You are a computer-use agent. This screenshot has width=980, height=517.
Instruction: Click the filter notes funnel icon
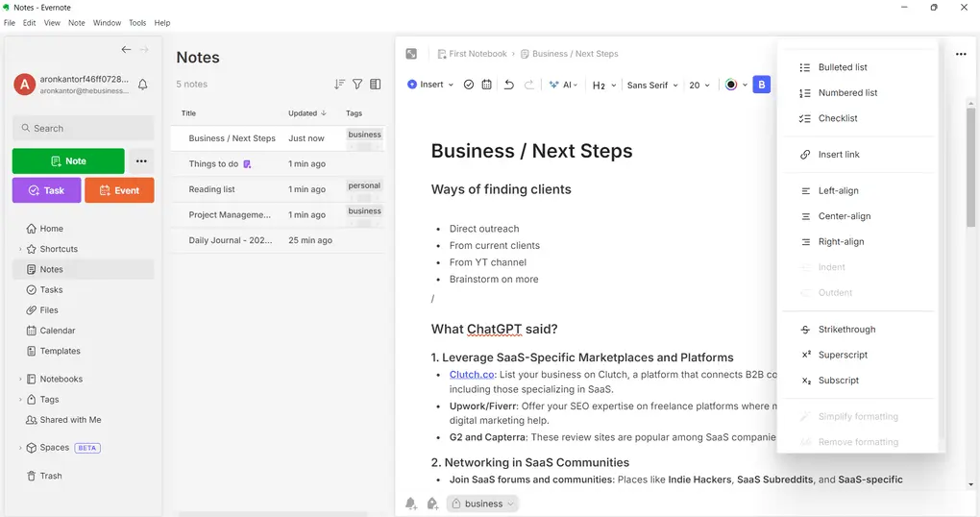[x=357, y=85]
